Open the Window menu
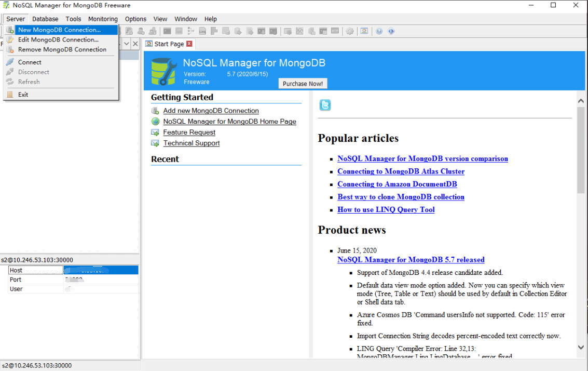The width and height of the screenshot is (588, 371). 186,19
